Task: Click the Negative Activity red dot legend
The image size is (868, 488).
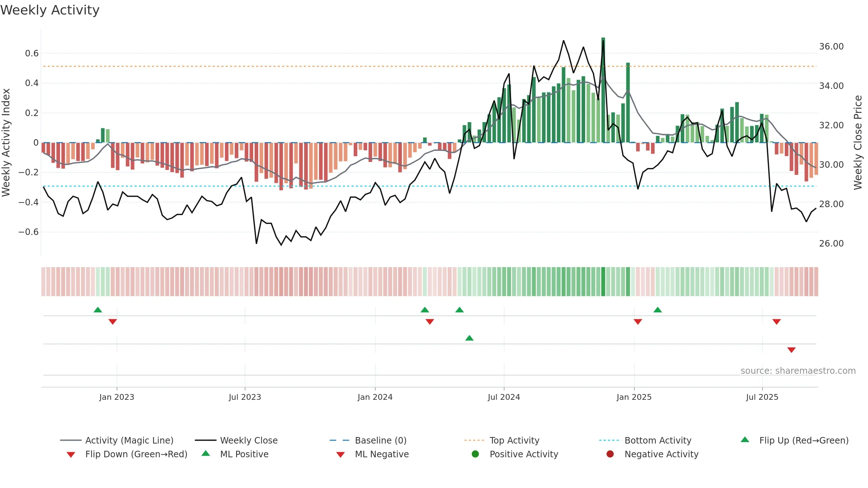Action: [610, 454]
